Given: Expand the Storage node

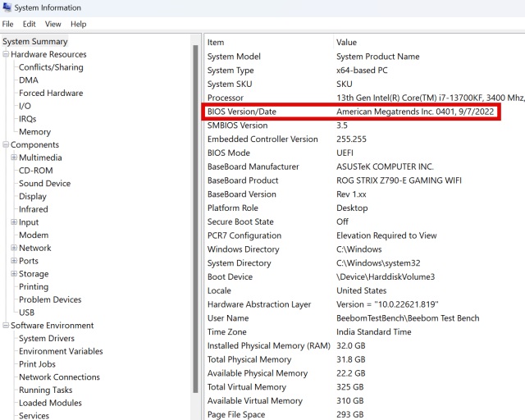Looking at the screenshot, I should tap(14, 273).
